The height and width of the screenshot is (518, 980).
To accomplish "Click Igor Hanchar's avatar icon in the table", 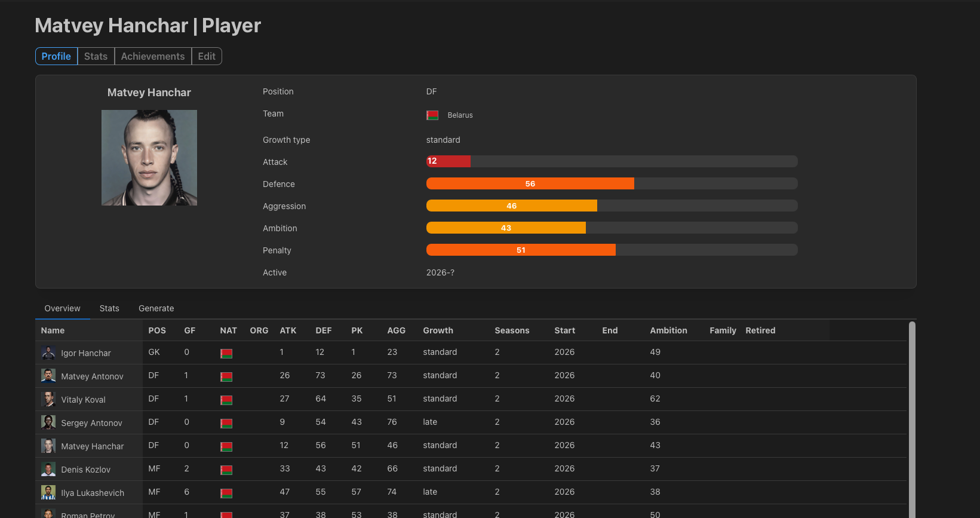I will (x=48, y=353).
